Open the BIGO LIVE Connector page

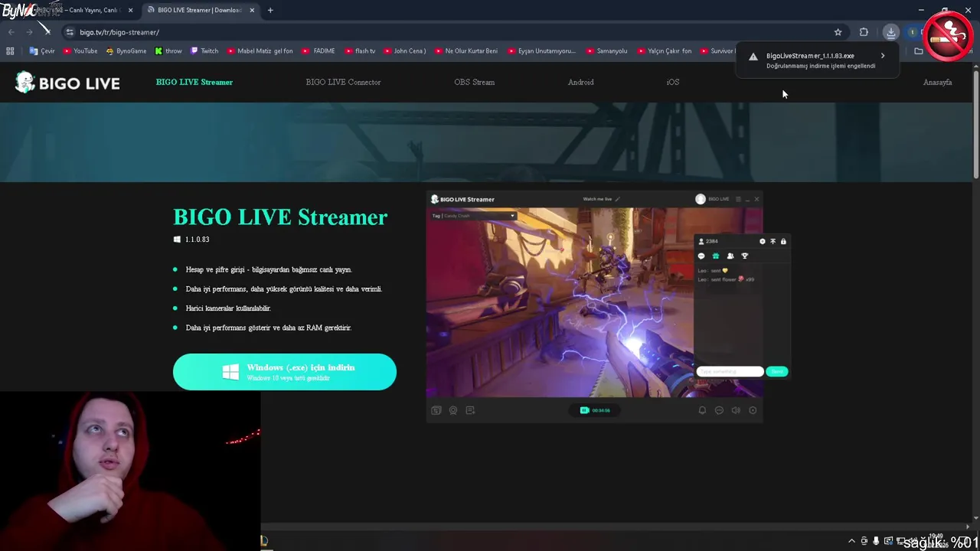(x=343, y=82)
